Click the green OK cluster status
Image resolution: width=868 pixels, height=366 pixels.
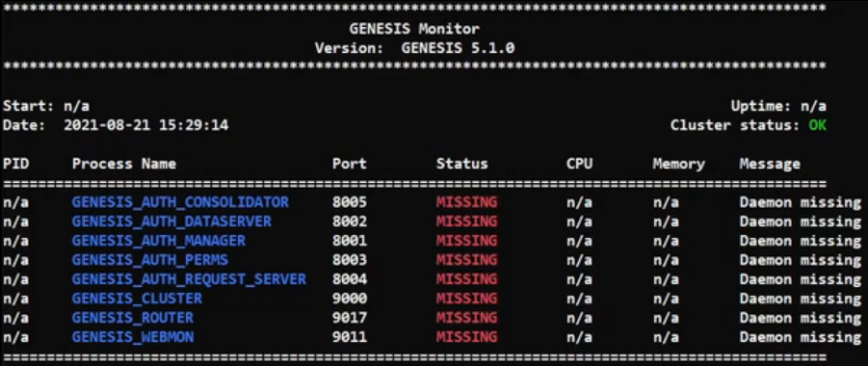tap(817, 125)
